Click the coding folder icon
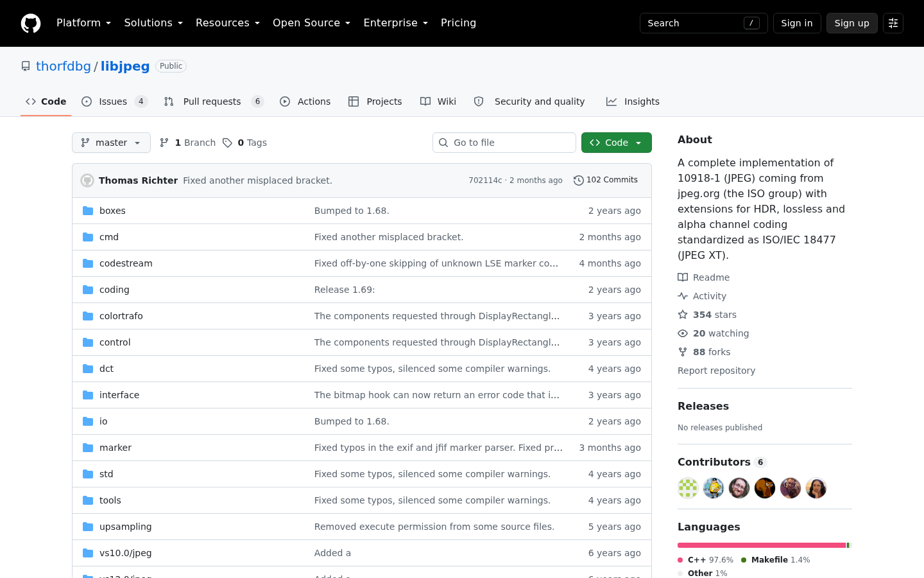Screen dimensions: 924x578 pos(88,290)
